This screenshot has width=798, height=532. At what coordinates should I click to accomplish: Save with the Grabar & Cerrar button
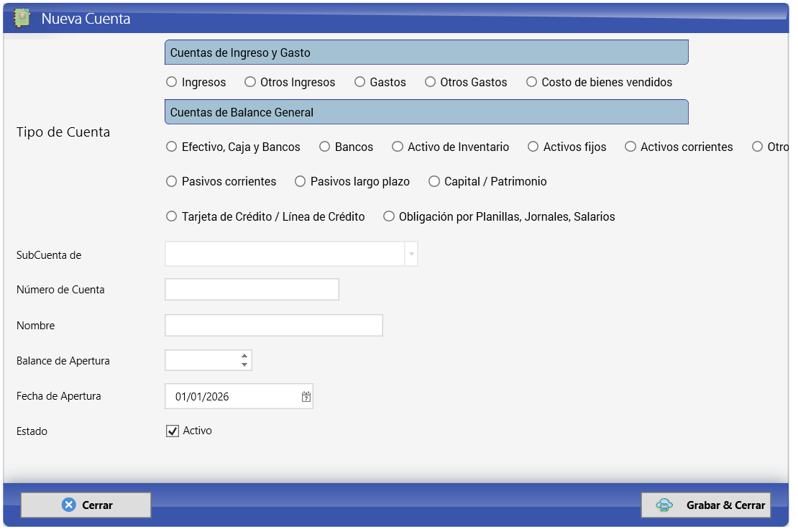coord(706,505)
